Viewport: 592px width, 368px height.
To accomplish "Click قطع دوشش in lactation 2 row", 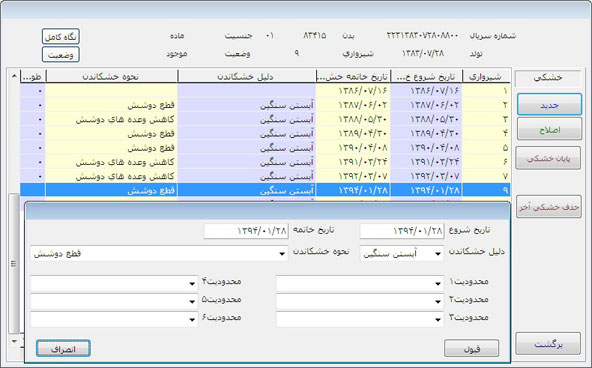I will (151, 105).
